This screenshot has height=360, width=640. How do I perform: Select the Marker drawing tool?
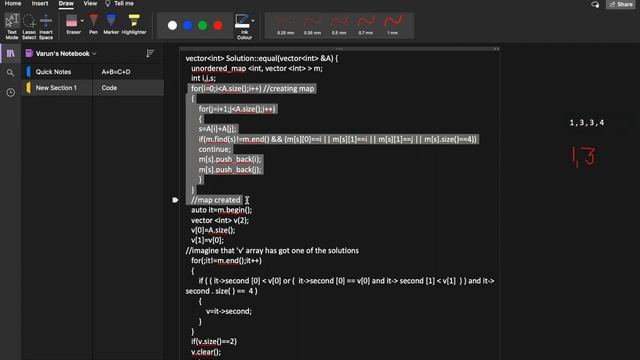pyautogui.click(x=111, y=24)
